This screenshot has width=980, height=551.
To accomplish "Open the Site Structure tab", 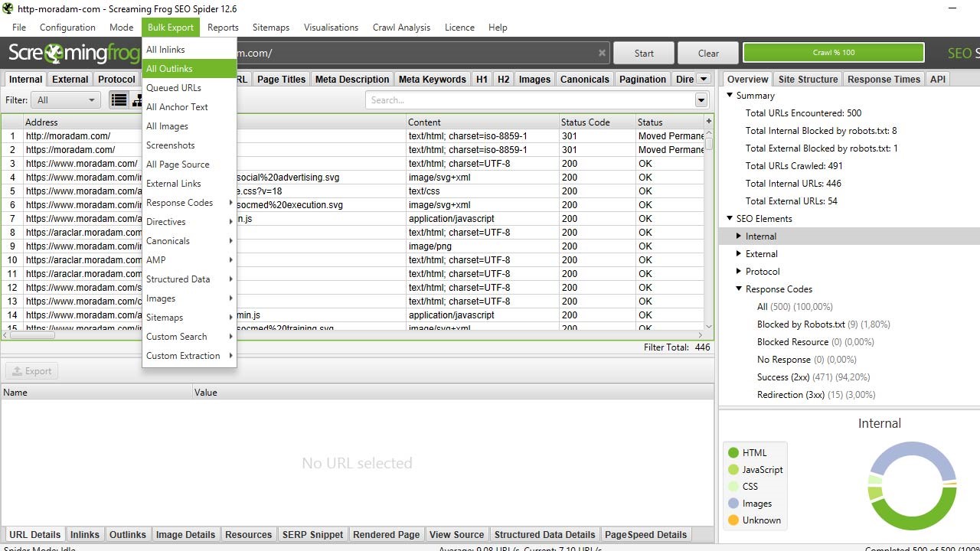I will tap(808, 80).
